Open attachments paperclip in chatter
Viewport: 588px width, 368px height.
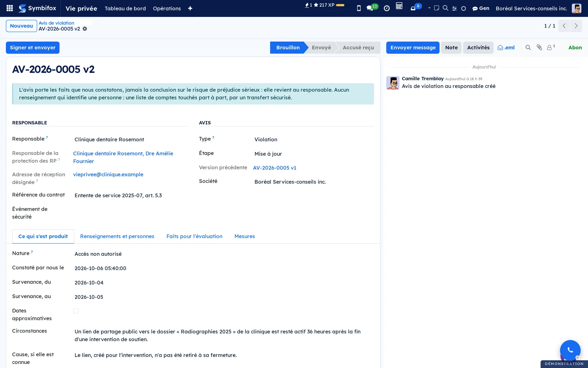pos(539,47)
